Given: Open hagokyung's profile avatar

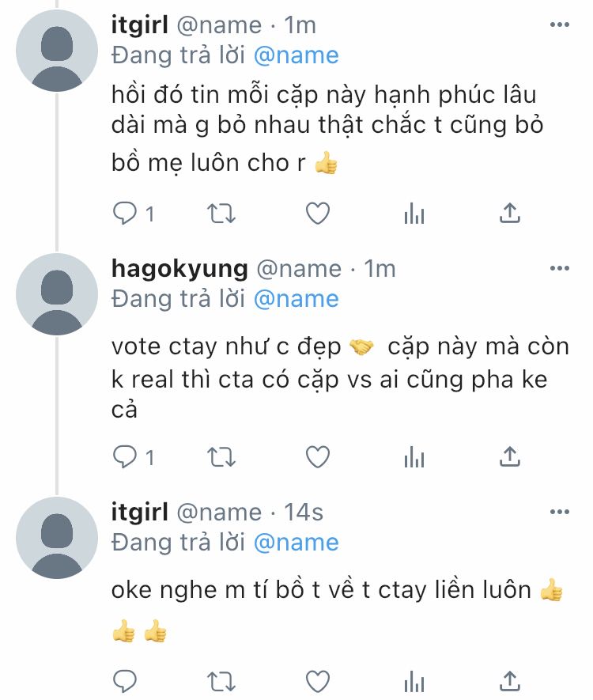Looking at the screenshot, I should point(57,294).
